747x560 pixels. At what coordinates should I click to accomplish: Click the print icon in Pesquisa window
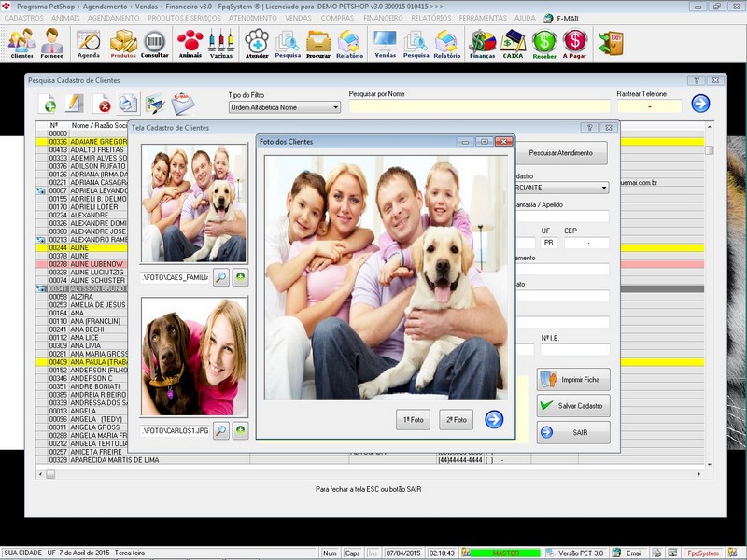click(x=128, y=104)
